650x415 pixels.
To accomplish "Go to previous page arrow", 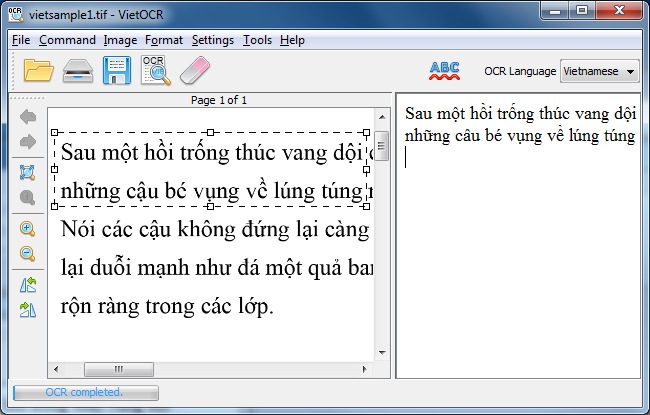I will 28,117.
